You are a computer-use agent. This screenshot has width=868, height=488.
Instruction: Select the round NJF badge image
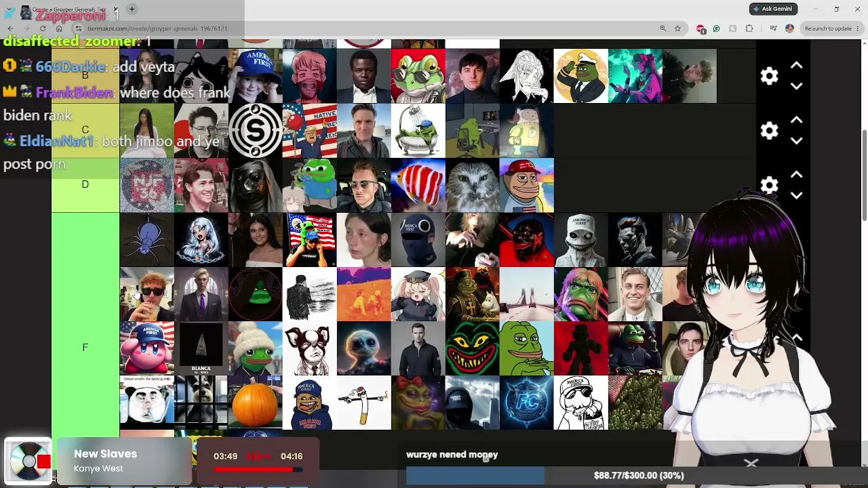(x=147, y=185)
